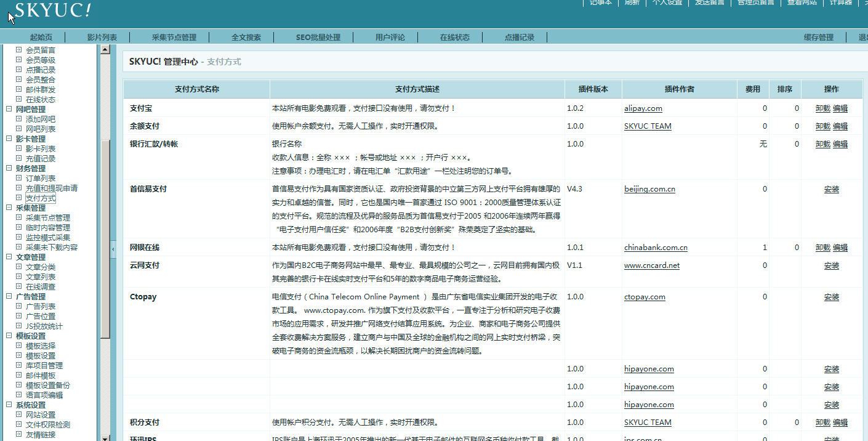Image resolution: width=868 pixels, height=441 pixels.
Task: Click the sidebar splitter collapse arrow
Action: click(x=113, y=249)
